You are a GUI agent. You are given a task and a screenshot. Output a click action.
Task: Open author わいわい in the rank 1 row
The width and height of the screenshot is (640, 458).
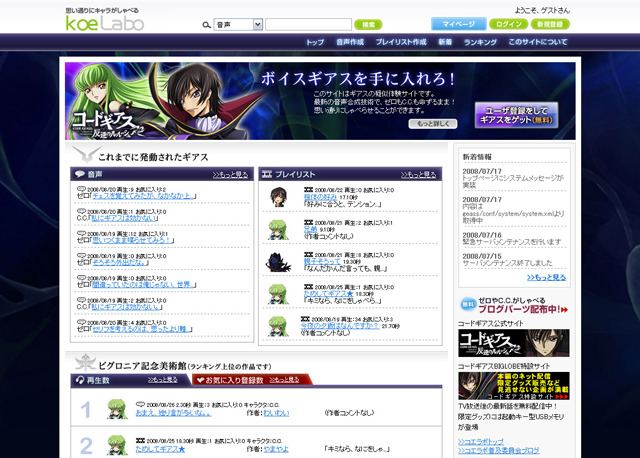click(276, 413)
